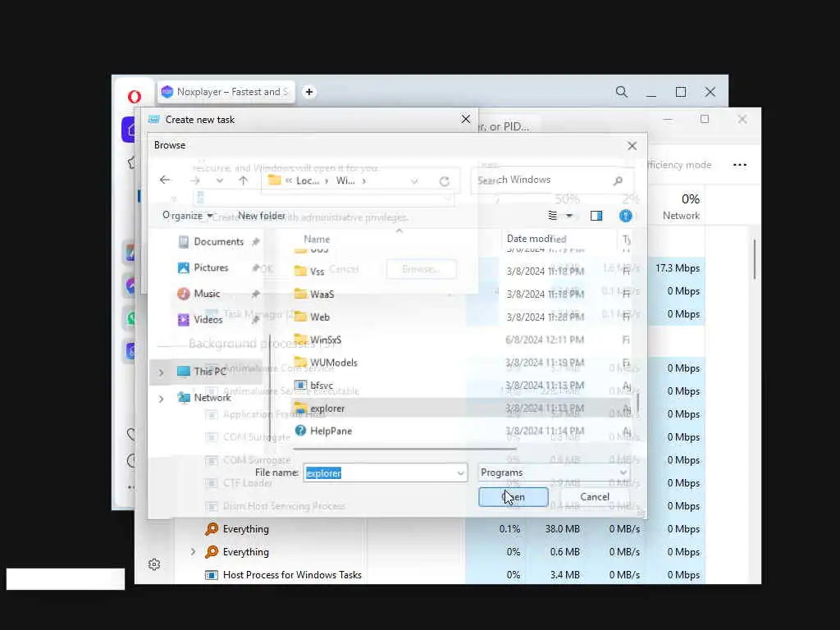Click the Videos folder icon
Screen dimensions: 840x630
click(183, 319)
